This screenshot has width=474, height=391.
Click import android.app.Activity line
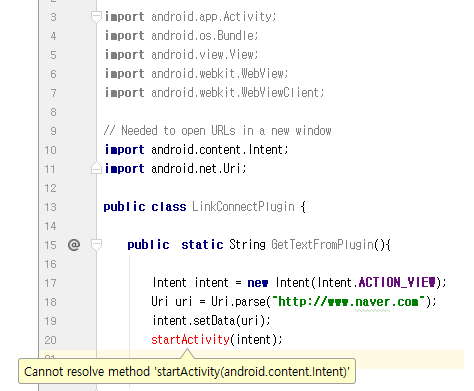[191, 17]
